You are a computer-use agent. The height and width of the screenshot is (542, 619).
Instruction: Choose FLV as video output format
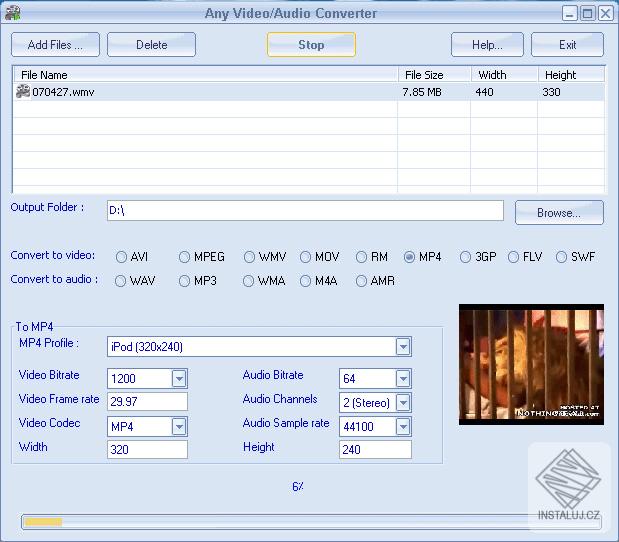[513, 257]
